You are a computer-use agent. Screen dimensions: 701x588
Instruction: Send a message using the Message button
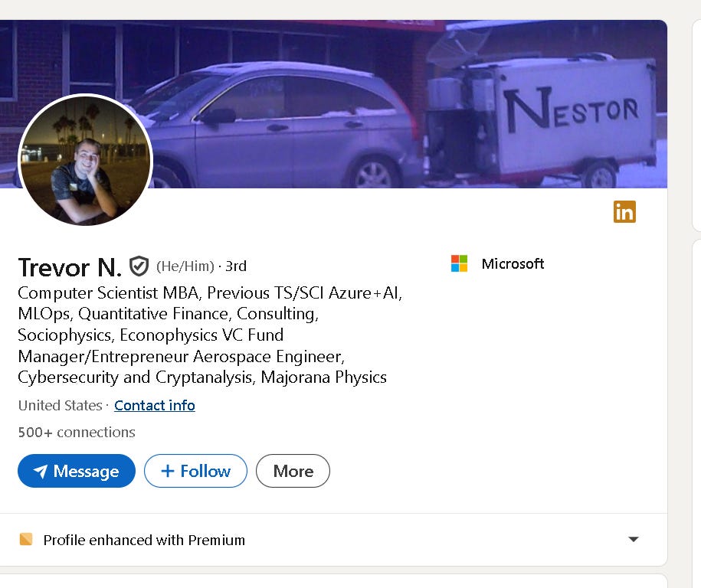tap(77, 471)
